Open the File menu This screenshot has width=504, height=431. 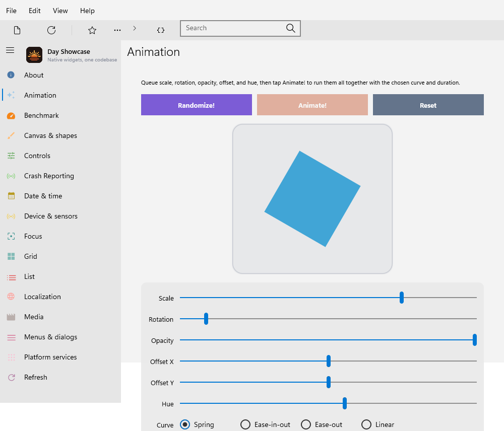pos(11,11)
